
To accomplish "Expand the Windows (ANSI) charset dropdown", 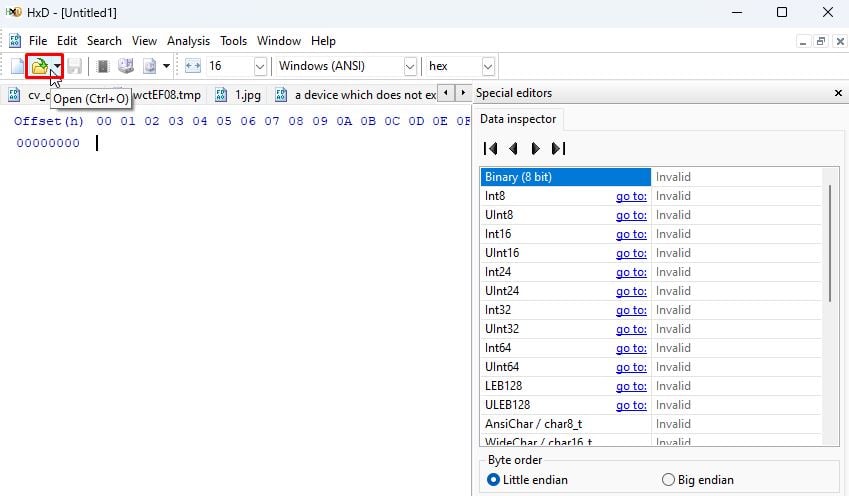I will [409, 67].
